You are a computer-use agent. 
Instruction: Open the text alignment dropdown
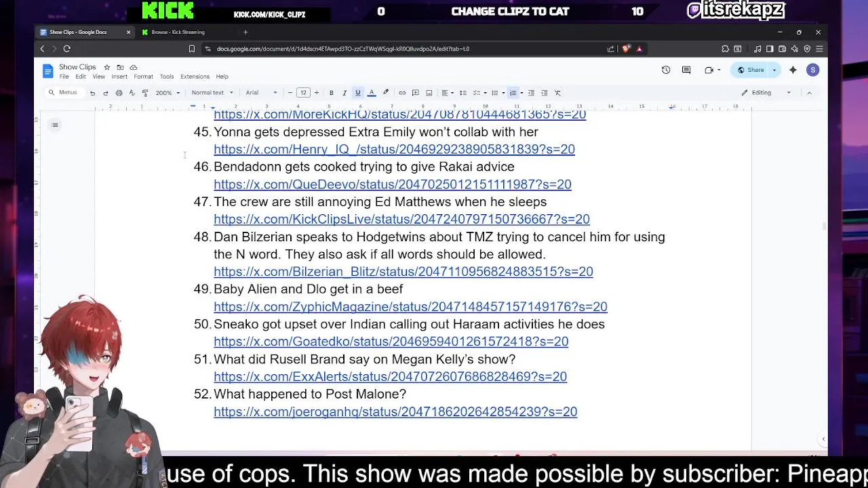[447, 93]
